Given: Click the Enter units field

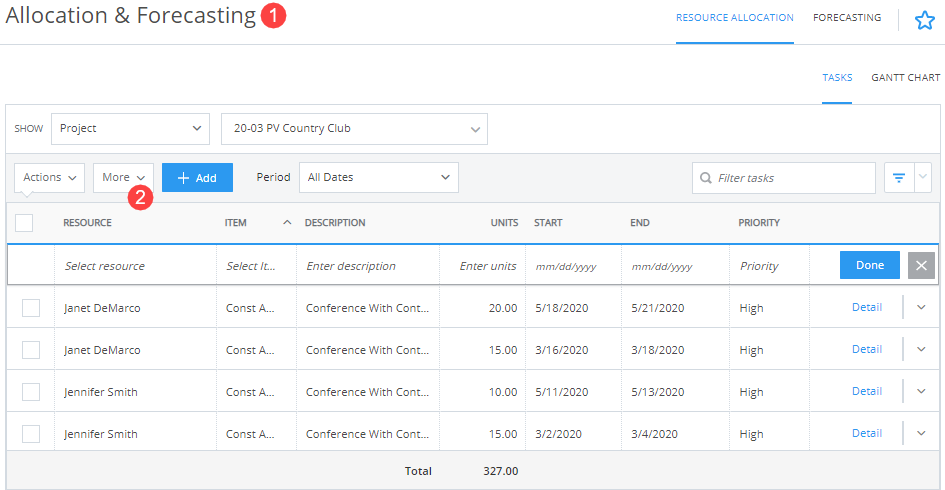Looking at the screenshot, I should point(482,266).
